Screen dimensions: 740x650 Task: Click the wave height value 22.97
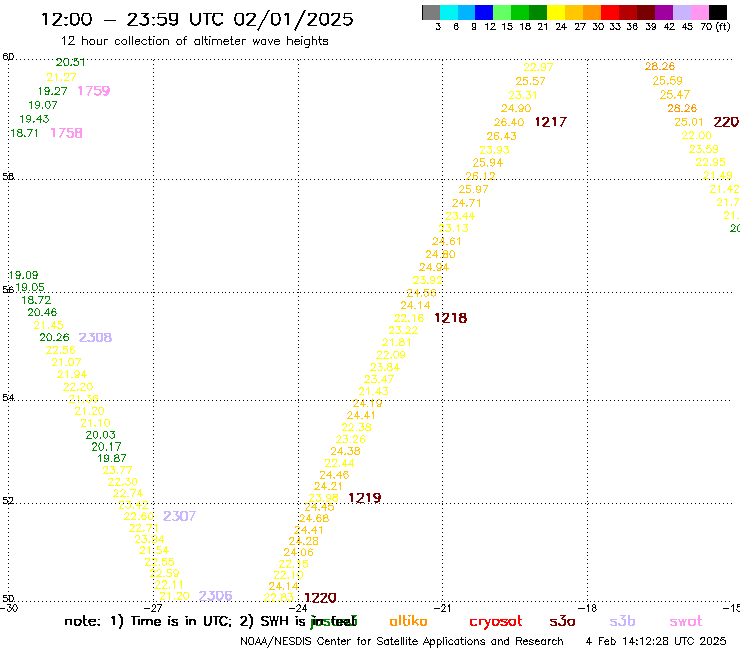(538, 68)
